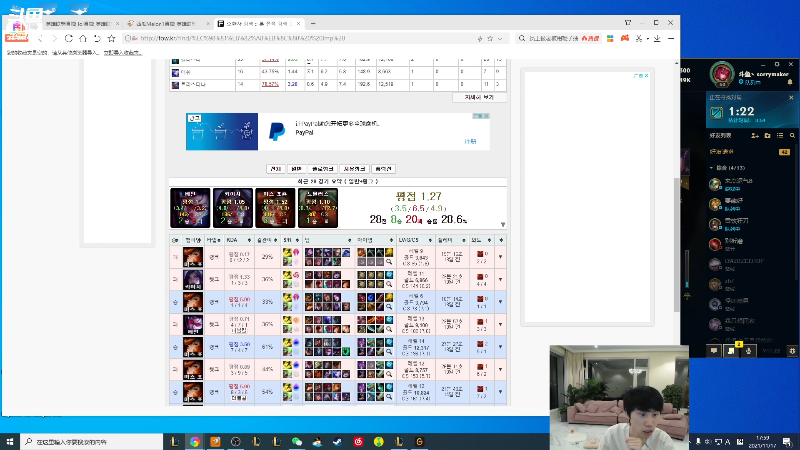
Task: Click the browser undo/restore arrow icon
Action: coord(97,38)
